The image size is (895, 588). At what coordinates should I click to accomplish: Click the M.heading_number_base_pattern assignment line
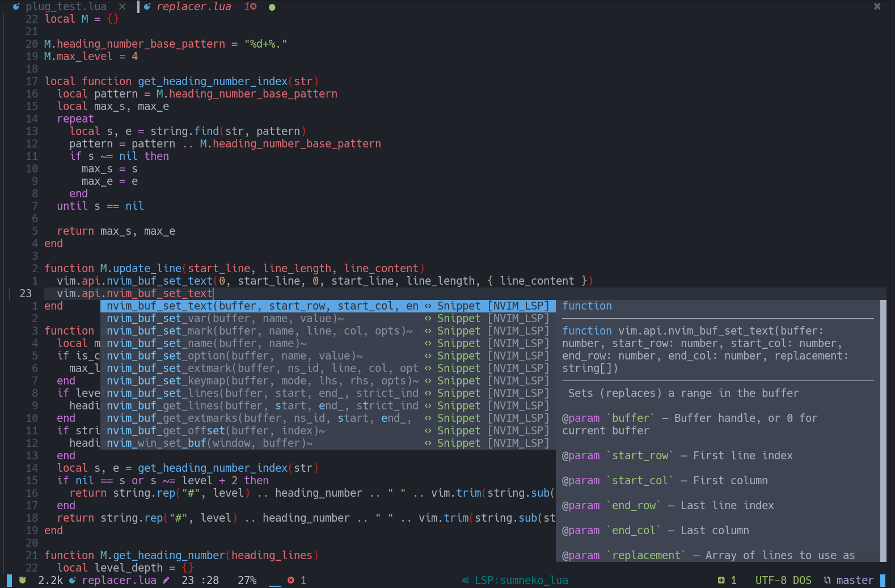tap(166, 44)
